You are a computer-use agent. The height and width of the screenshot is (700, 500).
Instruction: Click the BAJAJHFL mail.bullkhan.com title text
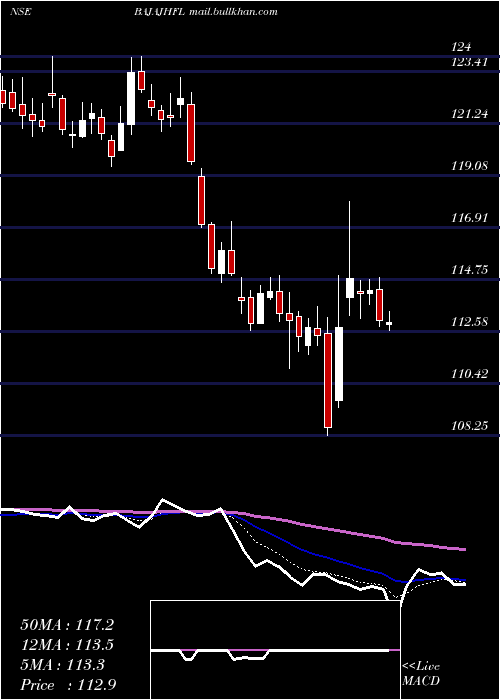coord(205,11)
